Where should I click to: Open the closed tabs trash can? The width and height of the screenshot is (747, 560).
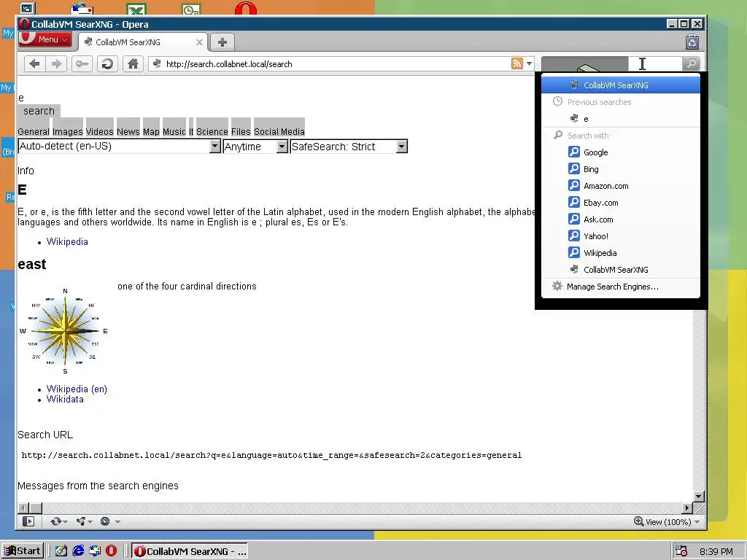(x=692, y=42)
